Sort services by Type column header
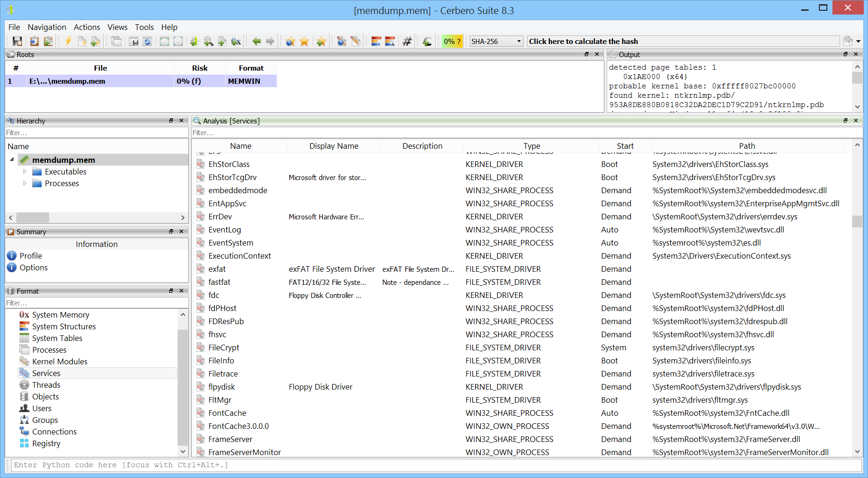Viewport: 868px width, 478px height. coord(531,146)
